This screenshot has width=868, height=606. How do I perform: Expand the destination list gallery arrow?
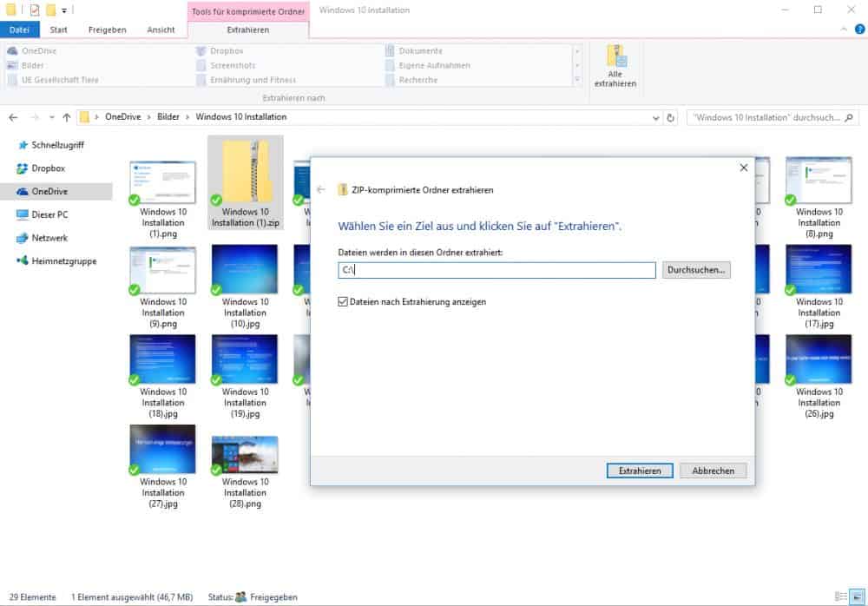[577, 80]
